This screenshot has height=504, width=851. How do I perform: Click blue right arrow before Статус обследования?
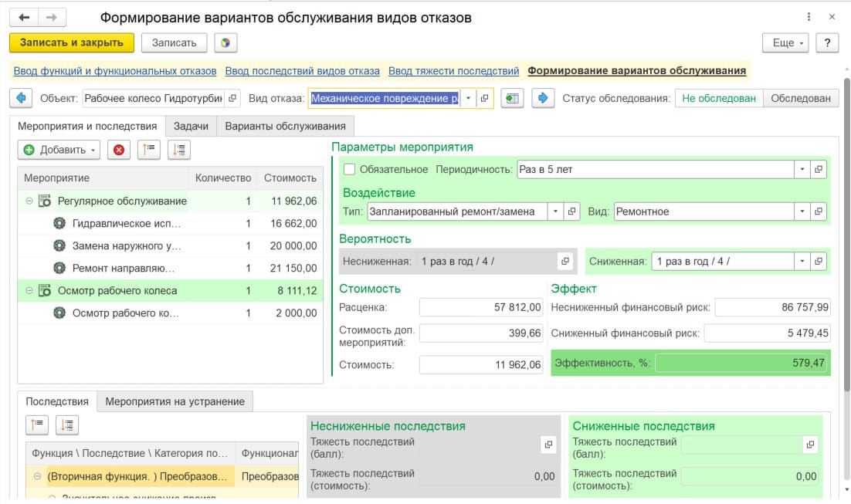tap(543, 98)
